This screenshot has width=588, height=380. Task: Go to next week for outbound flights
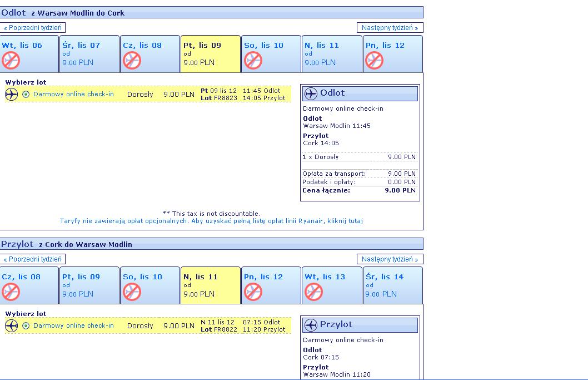click(390, 28)
